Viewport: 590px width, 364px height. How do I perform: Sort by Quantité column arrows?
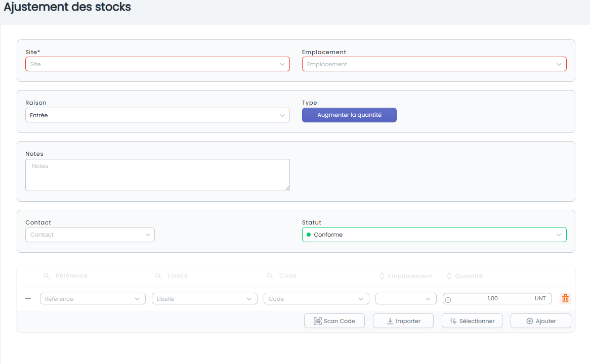[449, 276]
